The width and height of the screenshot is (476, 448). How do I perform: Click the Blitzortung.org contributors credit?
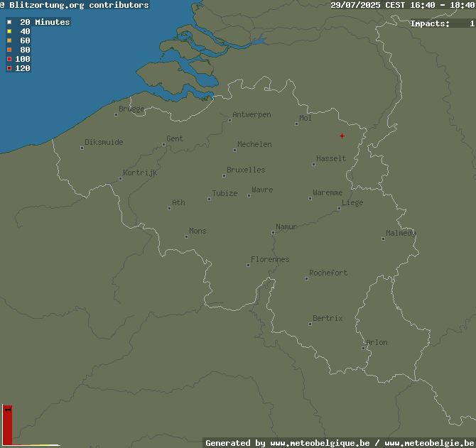tap(75, 5)
